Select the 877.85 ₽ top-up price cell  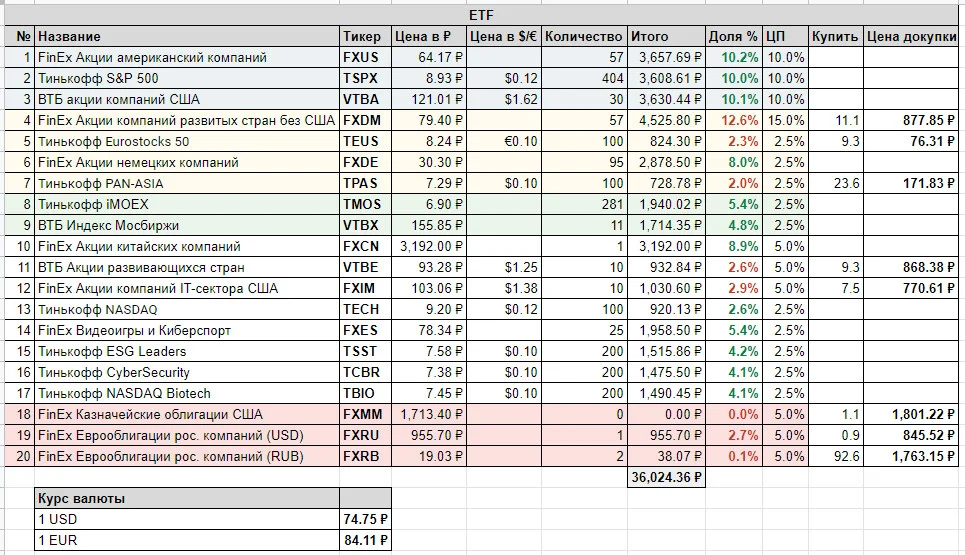point(911,120)
